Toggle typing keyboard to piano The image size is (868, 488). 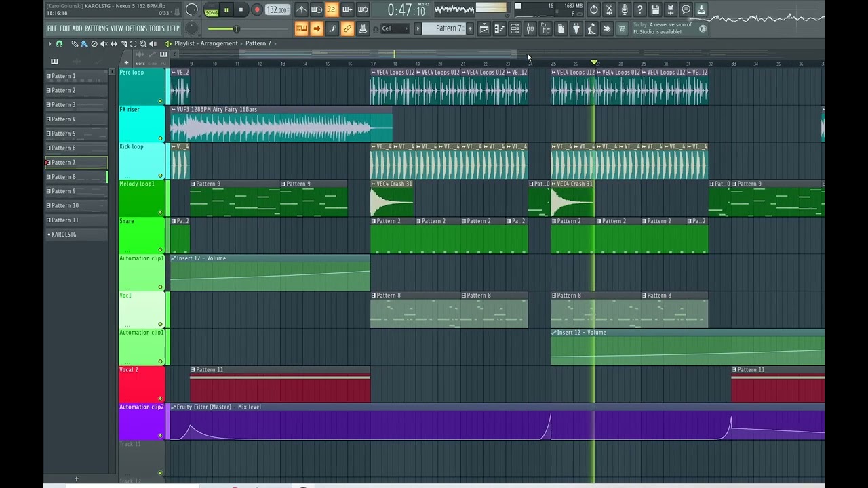tap(301, 28)
